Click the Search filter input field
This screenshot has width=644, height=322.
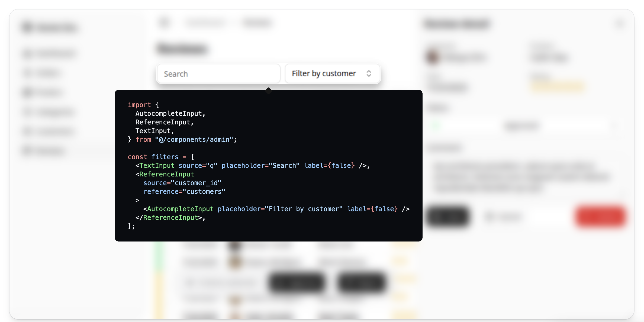pyautogui.click(x=218, y=74)
